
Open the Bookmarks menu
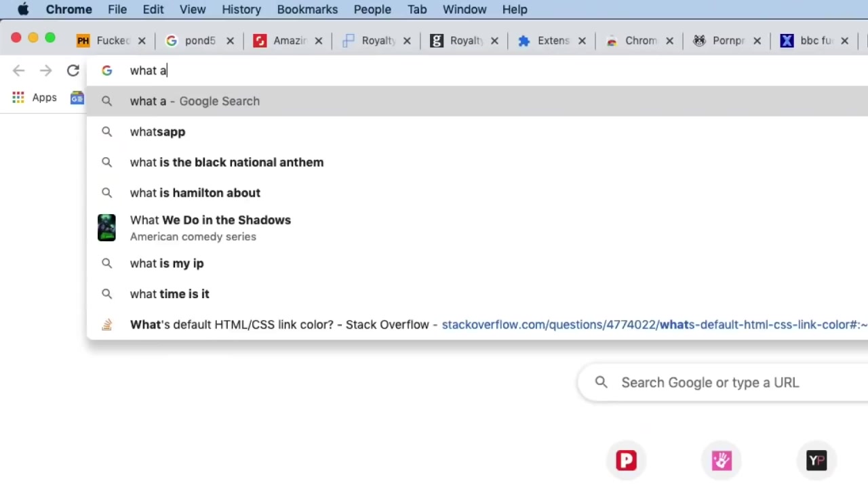coord(307,9)
